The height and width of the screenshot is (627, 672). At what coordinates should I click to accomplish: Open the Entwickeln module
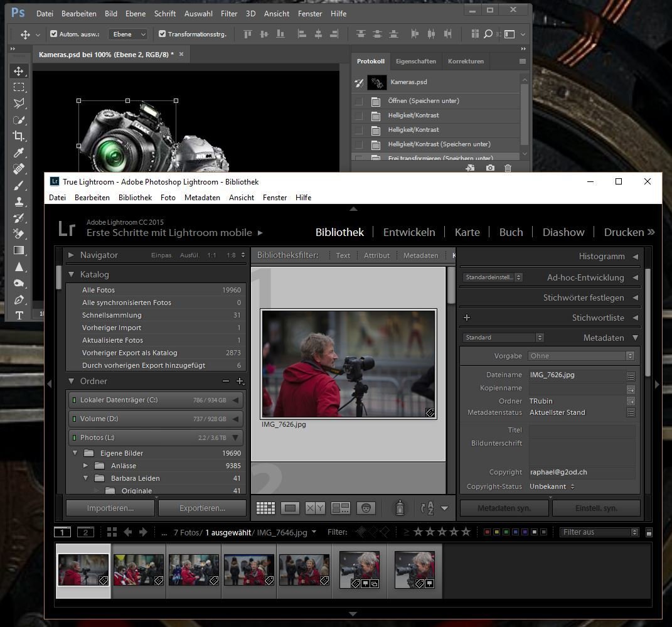[x=409, y=232]
